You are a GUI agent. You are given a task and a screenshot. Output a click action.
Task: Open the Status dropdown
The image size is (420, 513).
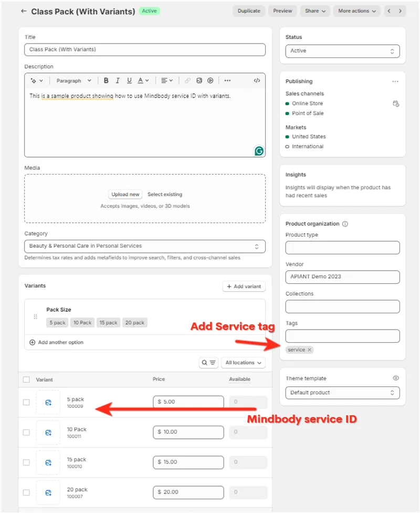tap(342, 51)
